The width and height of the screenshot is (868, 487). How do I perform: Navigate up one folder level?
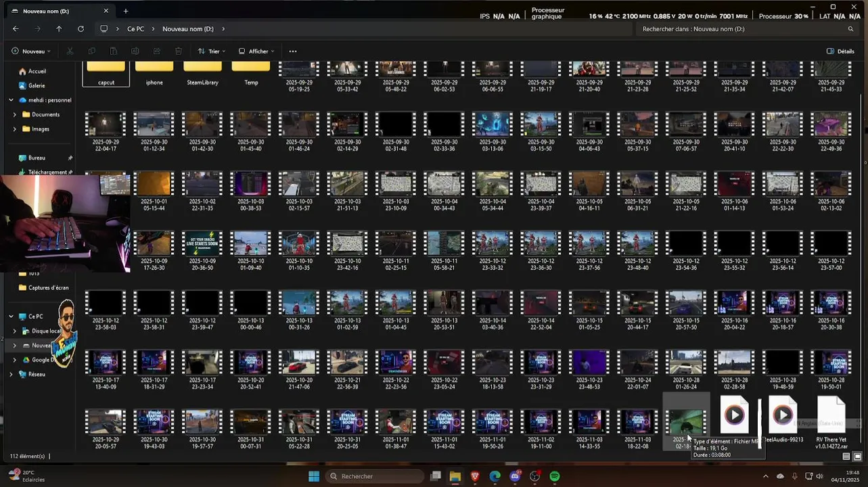point(59,29)
